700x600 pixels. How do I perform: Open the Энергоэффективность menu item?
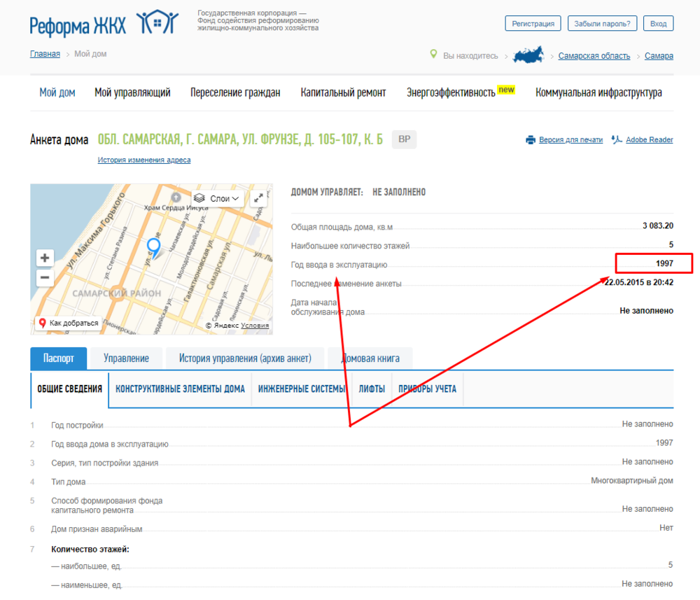tap(451, 92)
